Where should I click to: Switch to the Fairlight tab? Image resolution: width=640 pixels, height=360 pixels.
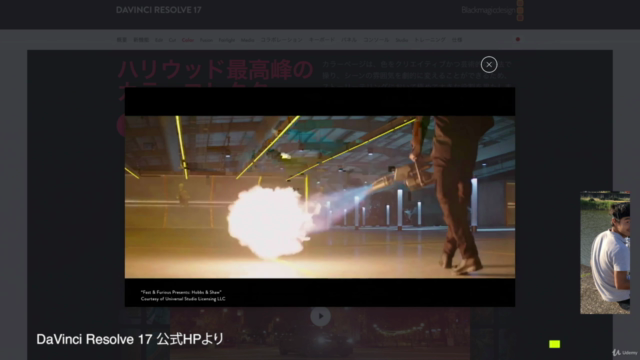click(227, 40)
